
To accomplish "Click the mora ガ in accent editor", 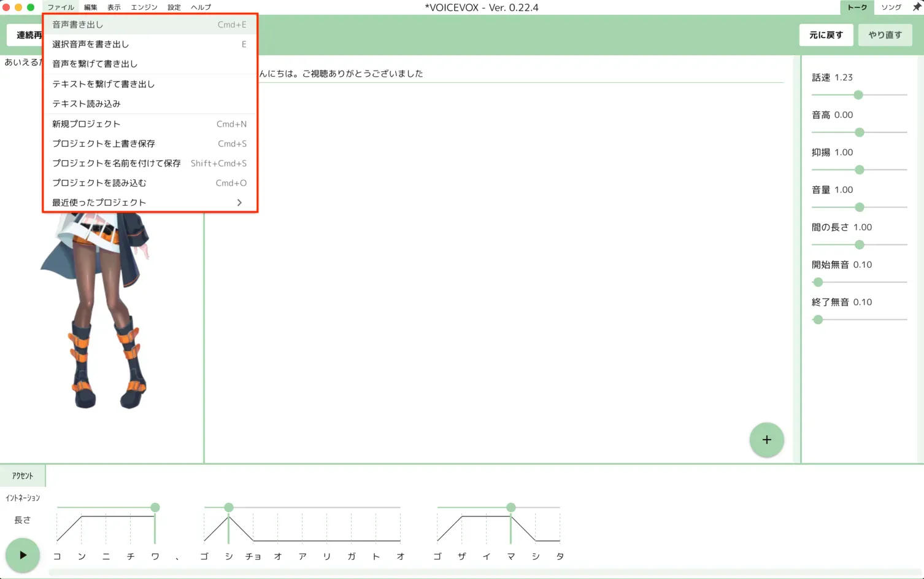I will coord(352,556).
